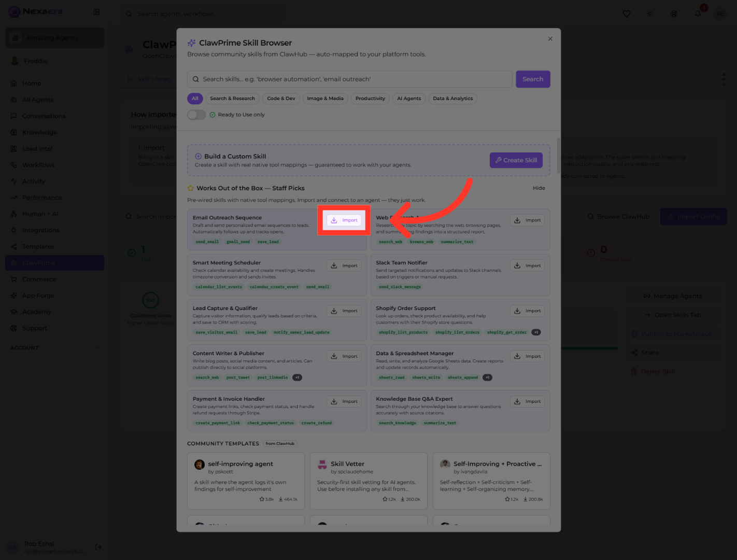
Task: Open Activity in the sidebar
Action: click(x=54, y=181)
